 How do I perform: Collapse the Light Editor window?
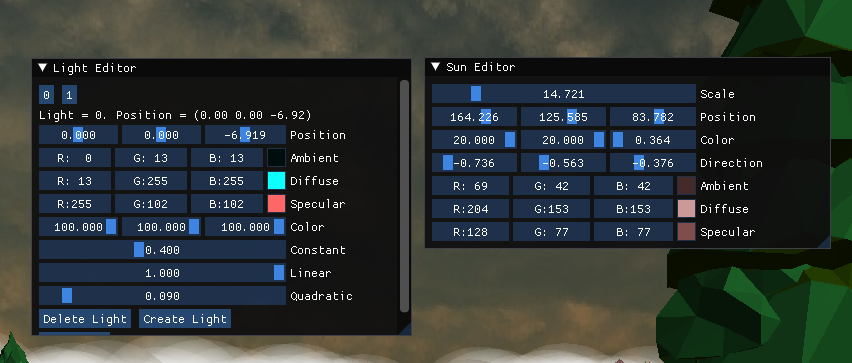pyautogui.click(x=43, y=68)
